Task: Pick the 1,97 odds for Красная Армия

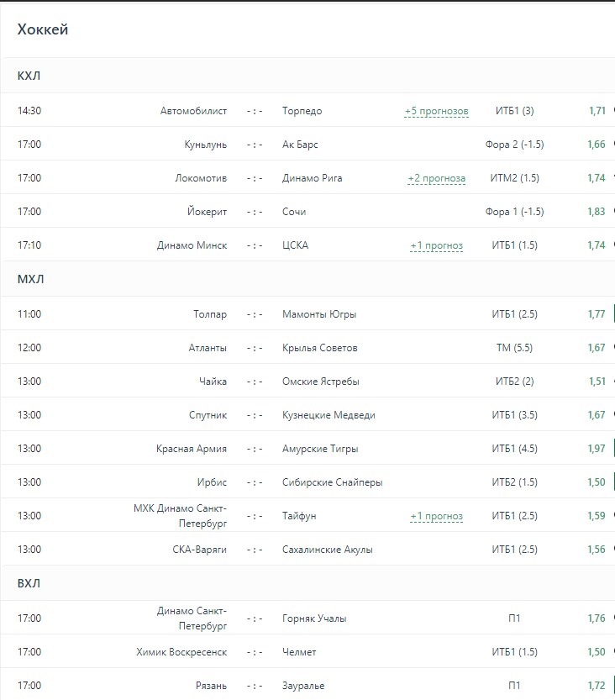Action: click(596, 449)
